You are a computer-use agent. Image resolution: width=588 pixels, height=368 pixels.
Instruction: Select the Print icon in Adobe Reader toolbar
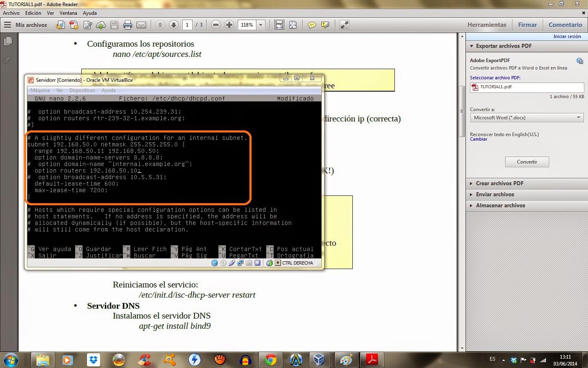(x=128, y=25)
